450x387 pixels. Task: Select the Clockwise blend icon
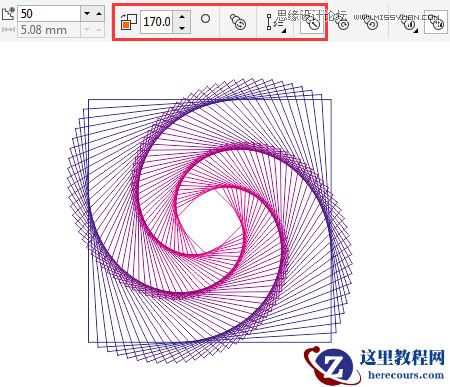(x=343, y=22)
